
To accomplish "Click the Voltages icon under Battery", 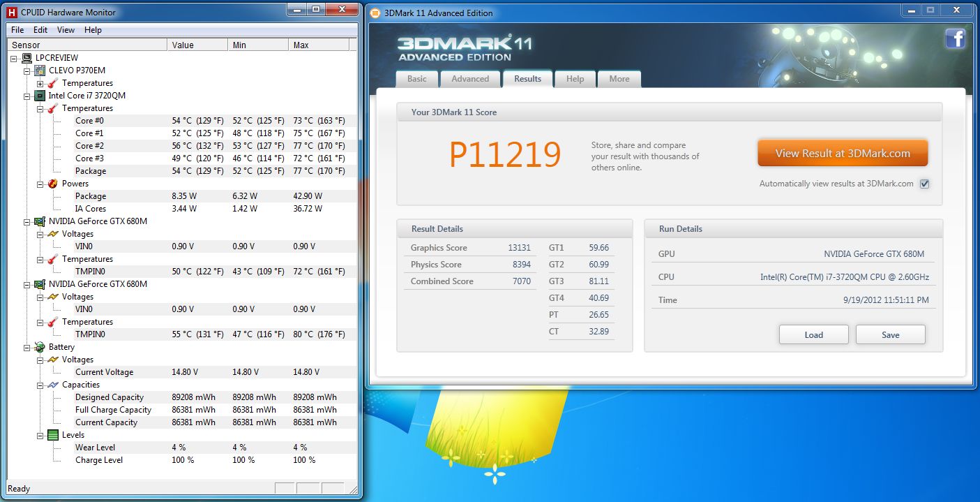I will coord(53,360).
